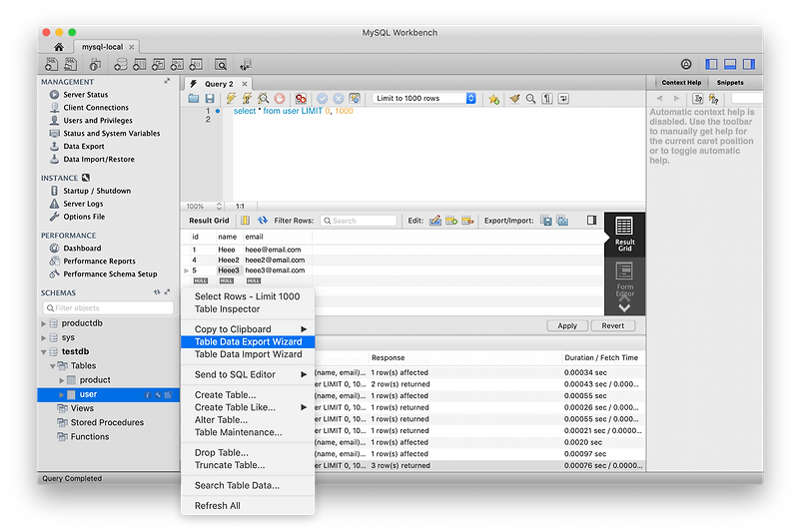Image resolution: width=799 pixels, height=532 pixels.
Task: Create a new table toolbar icon
Action: click(x=139, y=65)
